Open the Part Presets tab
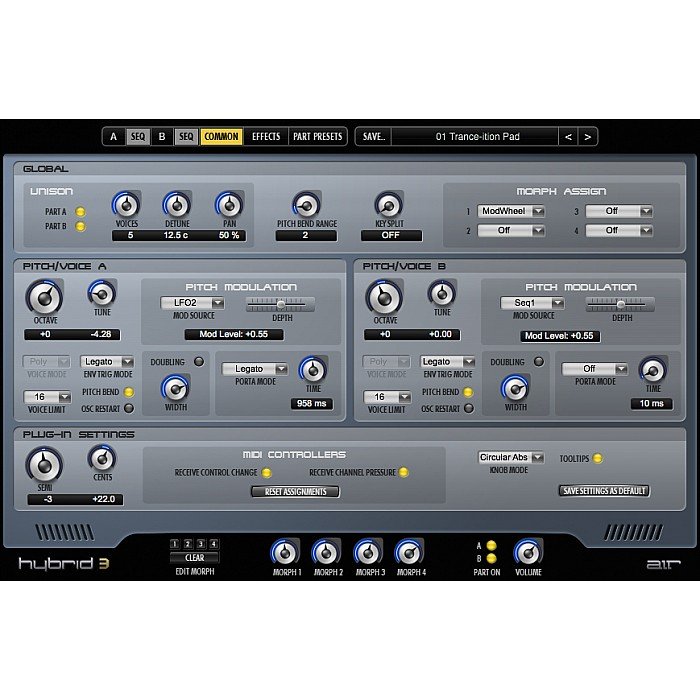700x700 pixels. coord(317,136)
